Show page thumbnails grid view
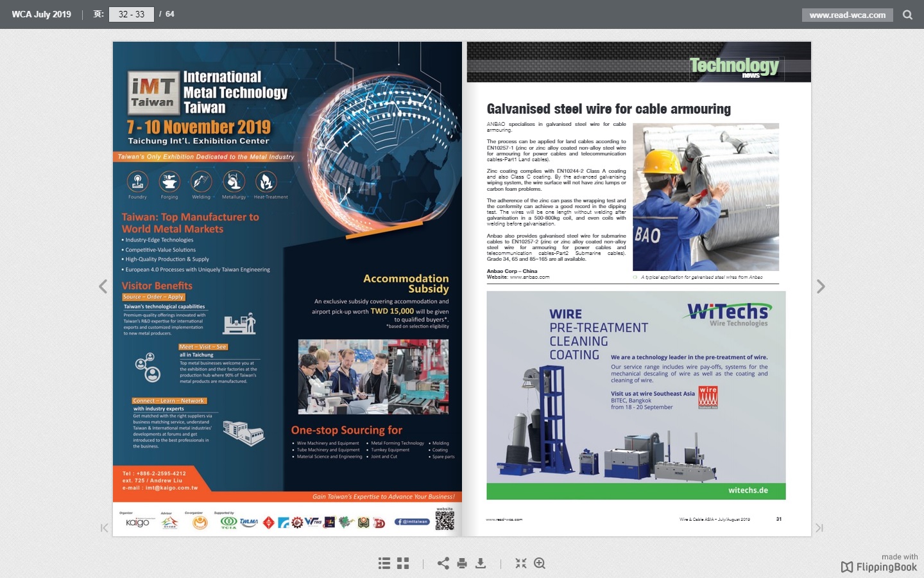This screenshot has height=578, width=924. (x=403, y=563)
